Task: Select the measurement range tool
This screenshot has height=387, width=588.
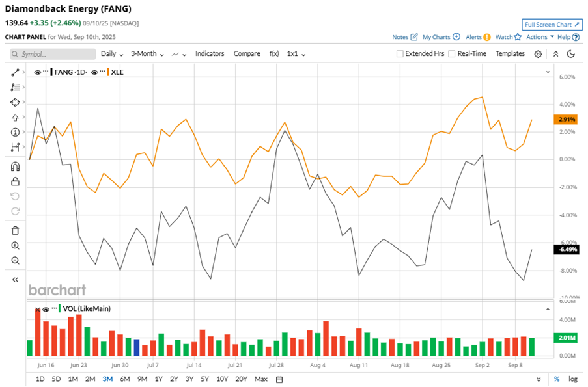Action: click(15, 147)
